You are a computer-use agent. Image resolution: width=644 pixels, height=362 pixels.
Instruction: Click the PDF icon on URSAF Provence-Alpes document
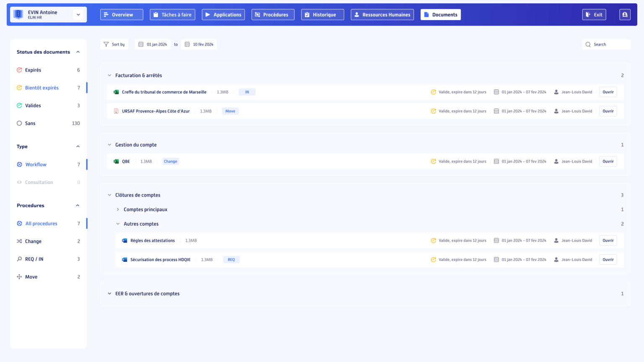tap(116, 111)
